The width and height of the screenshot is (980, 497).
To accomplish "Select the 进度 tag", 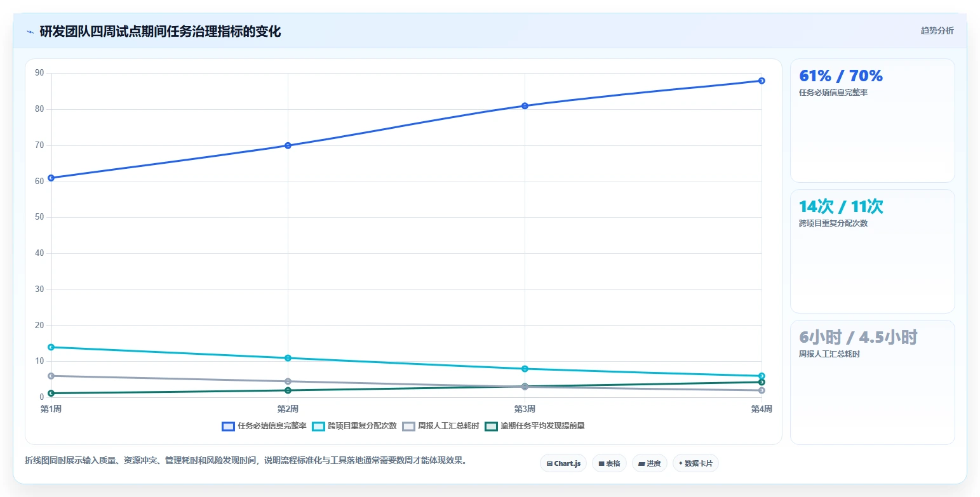I will pos(649,463).
